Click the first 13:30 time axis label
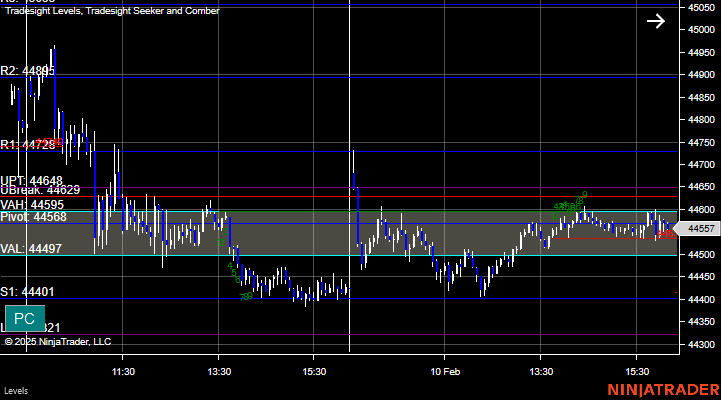721x400 pixels. click(x=219, y=371)
